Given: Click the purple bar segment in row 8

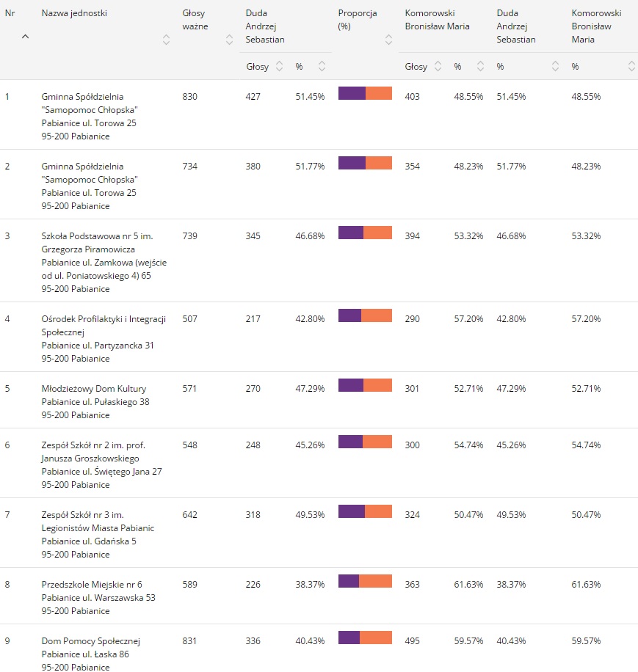Looking at the screenshot, I should point(348,581).
